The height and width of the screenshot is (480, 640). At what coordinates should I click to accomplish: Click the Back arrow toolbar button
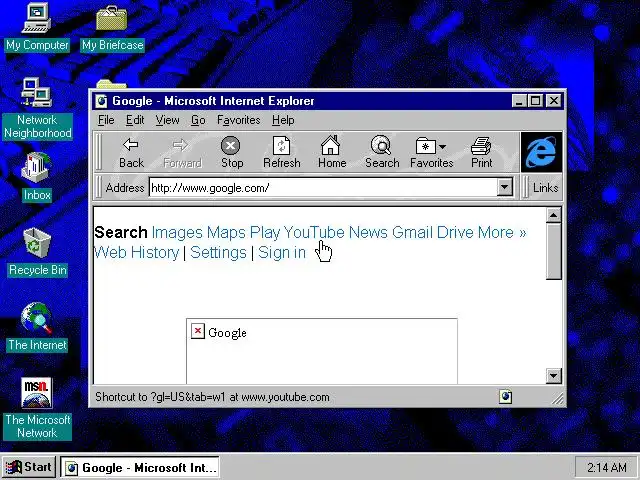[131, 153]
